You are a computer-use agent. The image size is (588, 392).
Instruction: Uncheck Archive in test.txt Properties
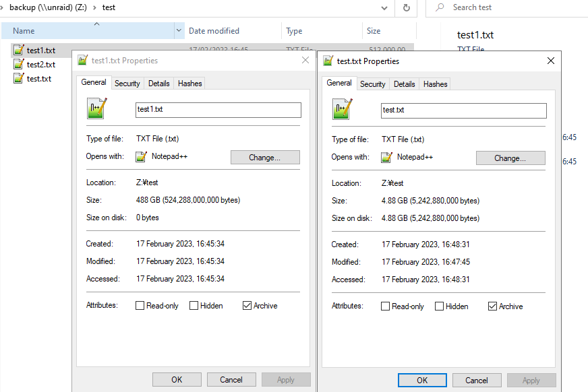coord(492,306)
